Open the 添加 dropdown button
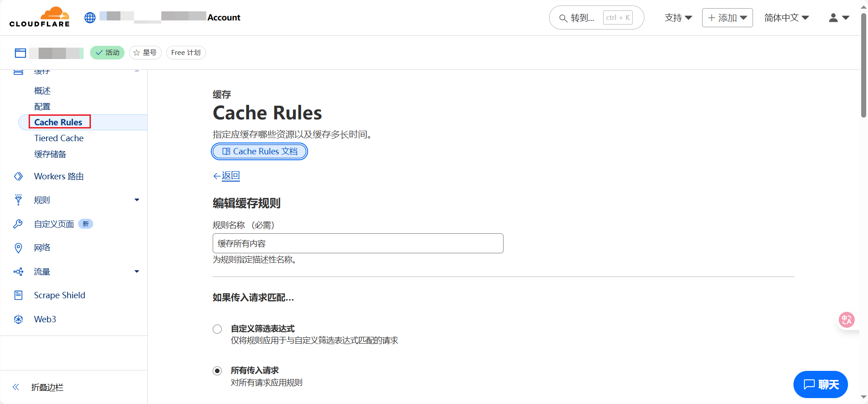Screen dimensions: 868x404 (x=727, y=18)
